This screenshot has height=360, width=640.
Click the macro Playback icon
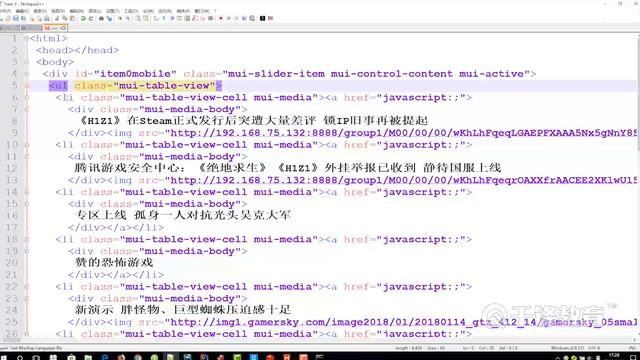point(236,18)
